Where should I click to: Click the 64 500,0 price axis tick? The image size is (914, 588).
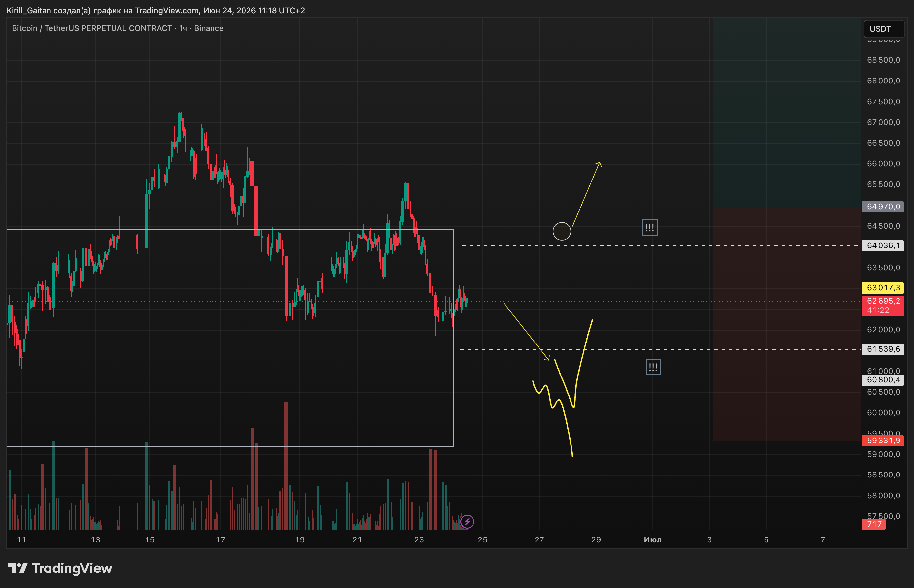(883, 226)
